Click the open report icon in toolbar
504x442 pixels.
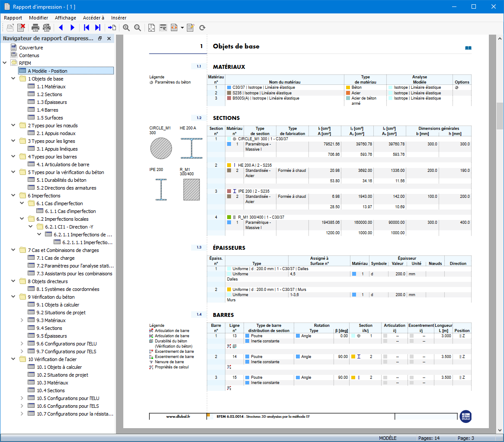[10, 28]
